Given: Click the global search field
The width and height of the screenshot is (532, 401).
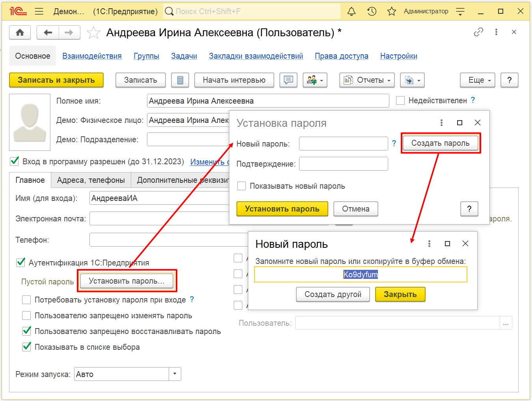Looking at the screenshot, I should pos(252,11).
